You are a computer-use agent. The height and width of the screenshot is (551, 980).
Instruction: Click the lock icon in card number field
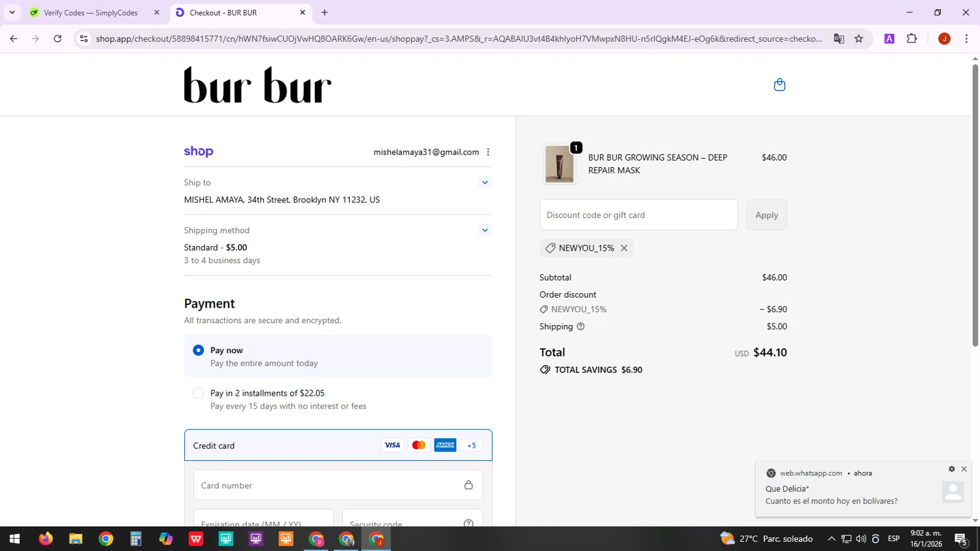point(468,485)
